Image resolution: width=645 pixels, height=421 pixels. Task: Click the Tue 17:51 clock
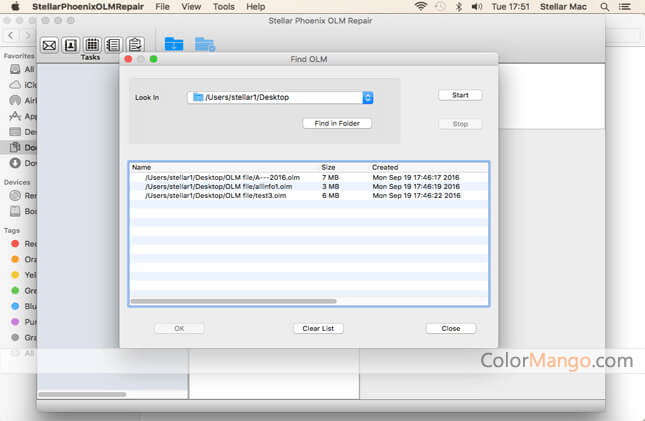click(510, 7)
